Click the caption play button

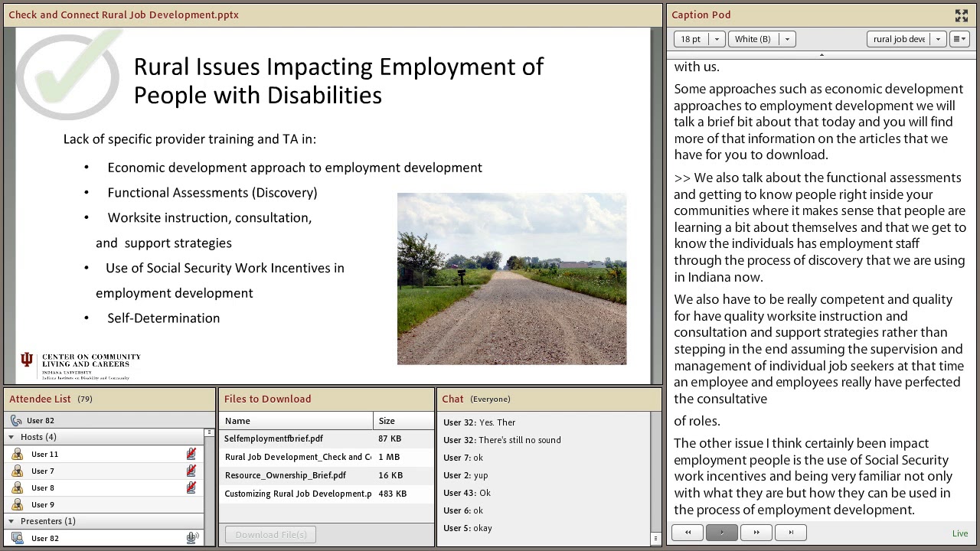pos(721,533)
